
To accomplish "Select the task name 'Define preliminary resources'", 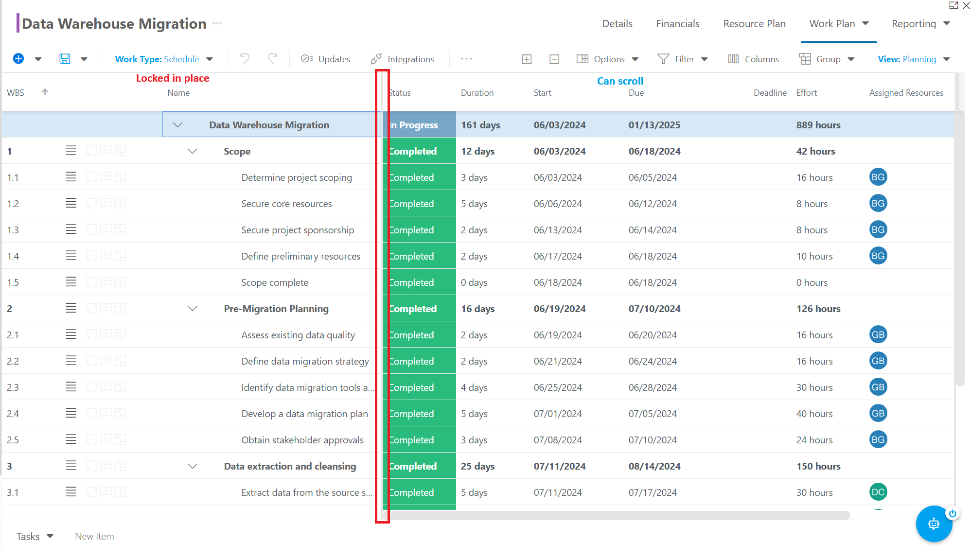I will pos(301,256).
